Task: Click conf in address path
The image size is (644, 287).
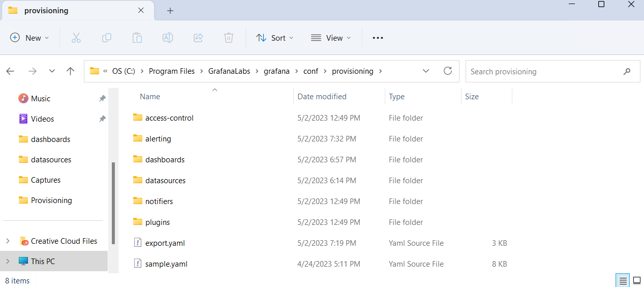Action: [x=311, y=71]
